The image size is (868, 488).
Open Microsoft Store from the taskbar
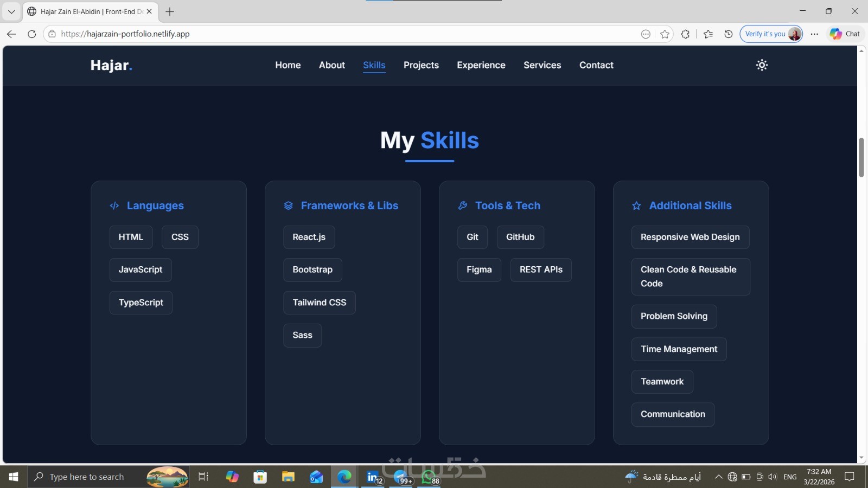tap(260, 477)
